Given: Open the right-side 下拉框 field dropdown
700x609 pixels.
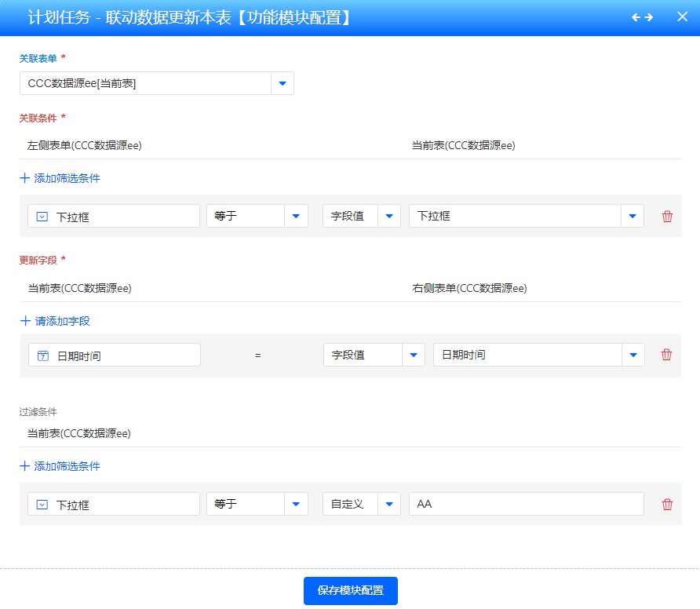Looking at the screenshot, I should point(633,217).
